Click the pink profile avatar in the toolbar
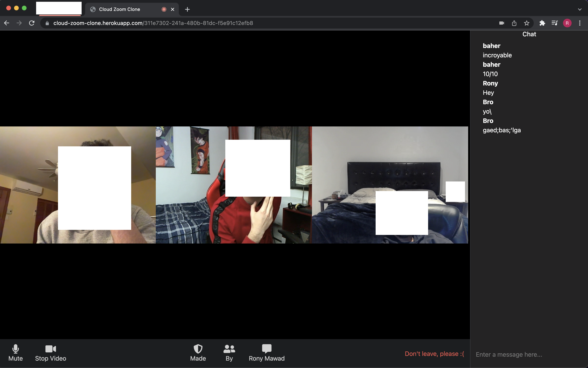The width and height of the screenshot is (588, 368). point(567,23)
